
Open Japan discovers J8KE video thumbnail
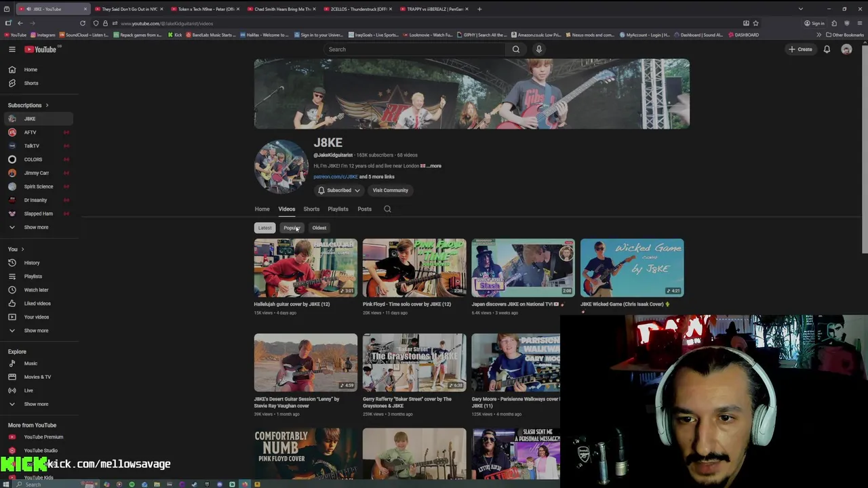click(524, 268)
